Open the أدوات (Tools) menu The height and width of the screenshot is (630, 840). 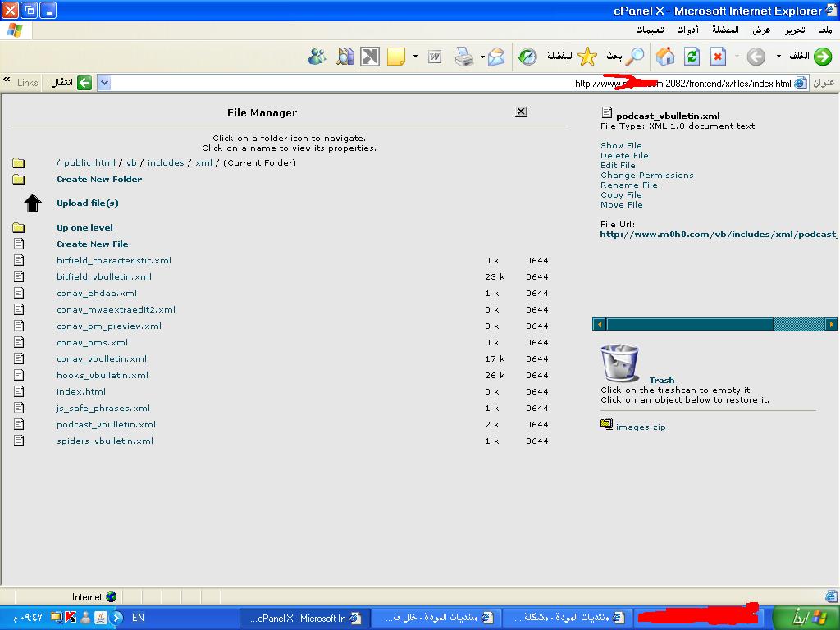point(687,30)
